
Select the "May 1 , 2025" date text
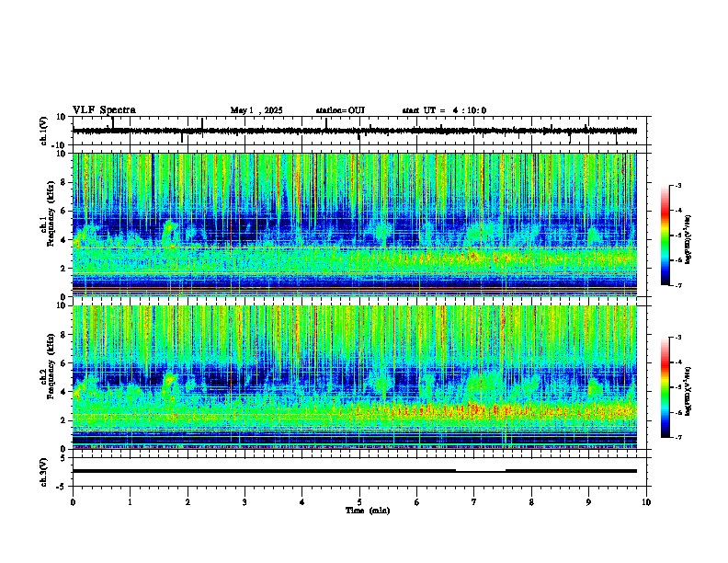coord(256,110)
